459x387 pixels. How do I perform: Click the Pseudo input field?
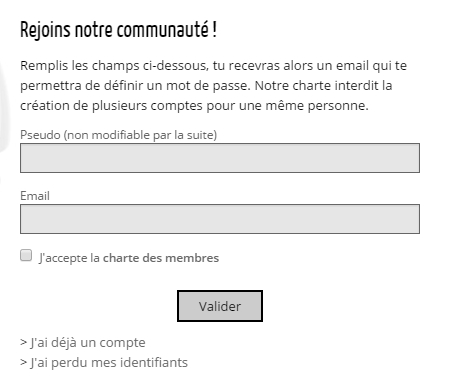click(220, 158)
